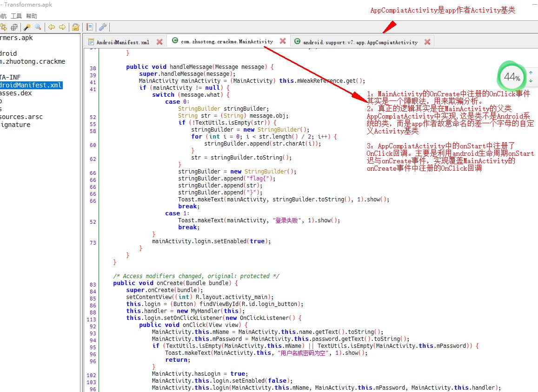The width and height of the screenshot is (538, 392).
Task: Navigate forward with yellow right arrow icon
Action: (x=61, y=27)
